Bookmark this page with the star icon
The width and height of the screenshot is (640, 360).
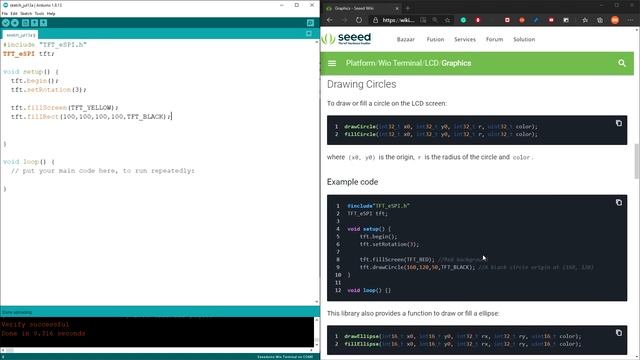[447, 20]
